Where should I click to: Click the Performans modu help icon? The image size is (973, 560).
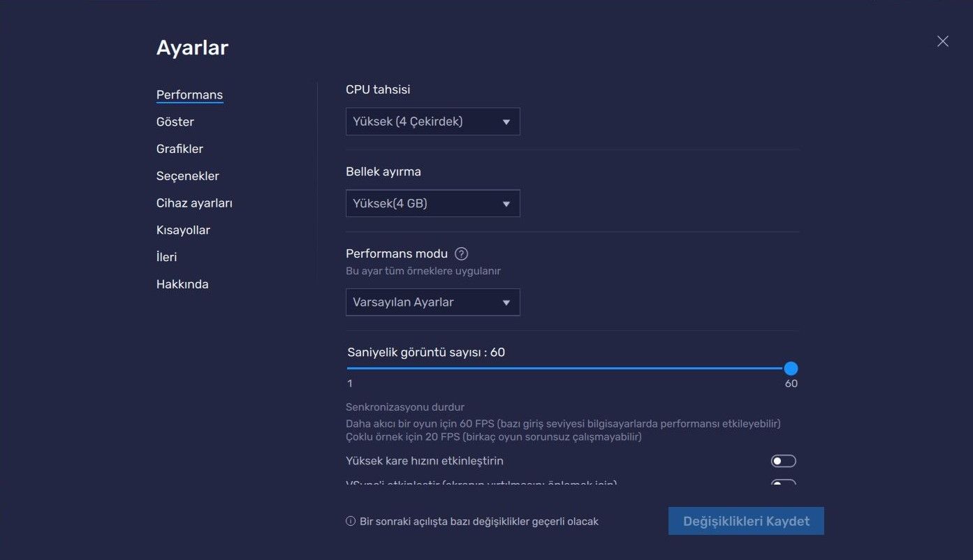coord(461,254)
